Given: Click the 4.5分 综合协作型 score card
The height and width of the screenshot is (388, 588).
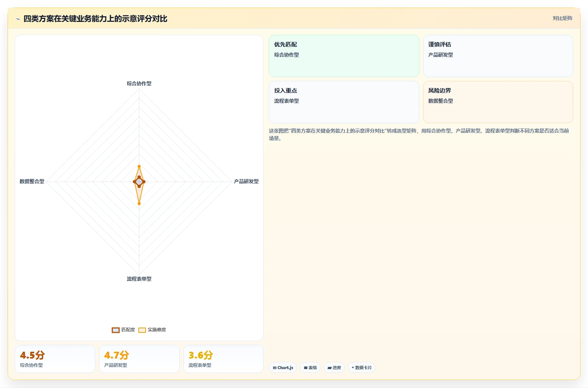Looking at the screenshot, I should click(x=55, y=359).
